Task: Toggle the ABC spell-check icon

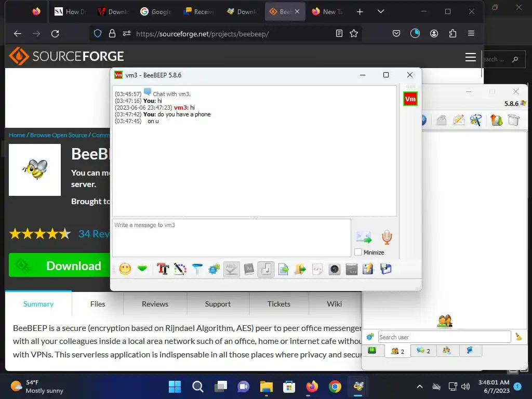Action: click(x=231, y=269)
